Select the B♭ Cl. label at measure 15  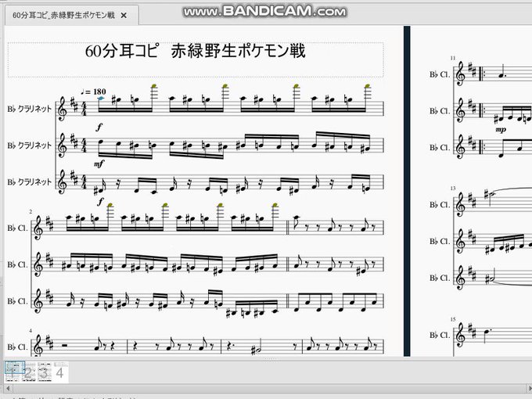pos(440,335)
